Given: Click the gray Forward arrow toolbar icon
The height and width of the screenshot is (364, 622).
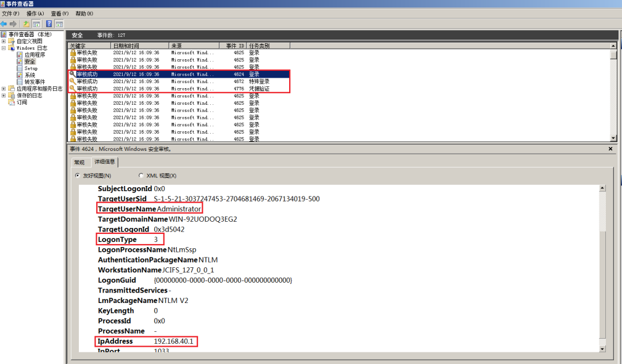Looking at the screenshot, I should click(13, 24).
